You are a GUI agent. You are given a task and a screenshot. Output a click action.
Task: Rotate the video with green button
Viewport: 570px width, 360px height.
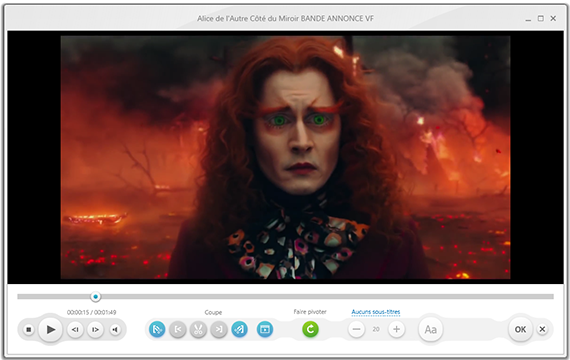pos(310,329)
